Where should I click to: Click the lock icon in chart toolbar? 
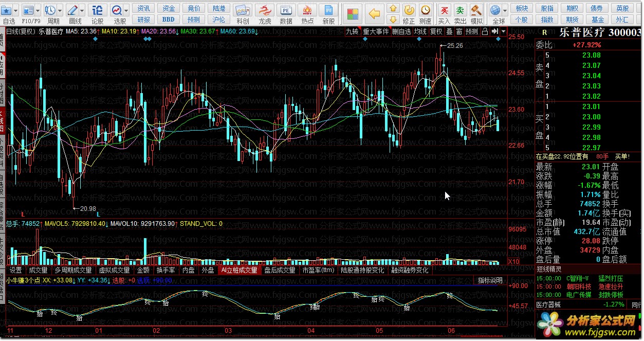click(x=485, y=31)
